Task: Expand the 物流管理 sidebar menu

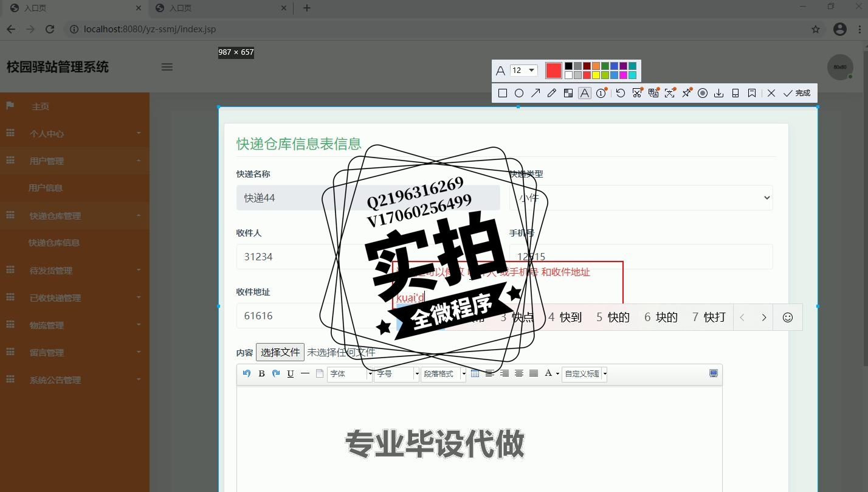Action: tap(75, 325)
